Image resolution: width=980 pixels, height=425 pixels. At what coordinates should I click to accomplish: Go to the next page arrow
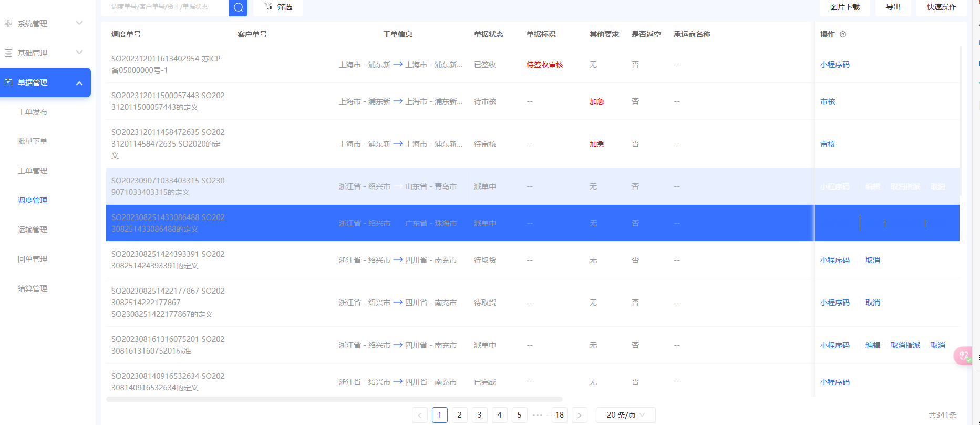pyautogui.click(x=580, y=415)
